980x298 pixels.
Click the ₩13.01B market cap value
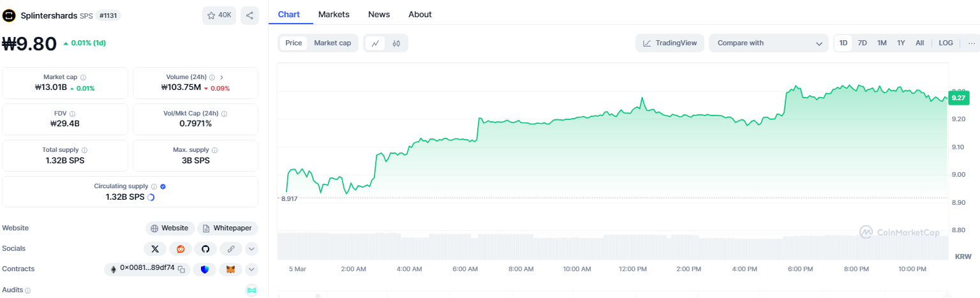coord(51,87)
